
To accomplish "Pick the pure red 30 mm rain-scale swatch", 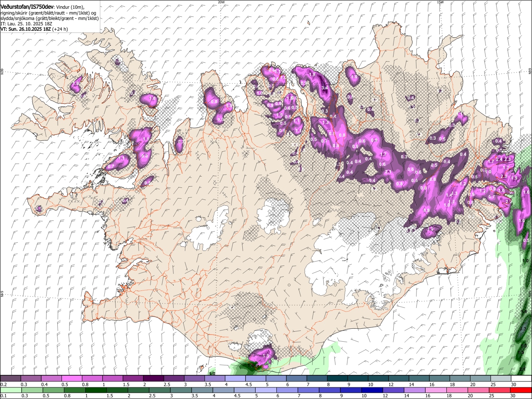I will [521, 390].
